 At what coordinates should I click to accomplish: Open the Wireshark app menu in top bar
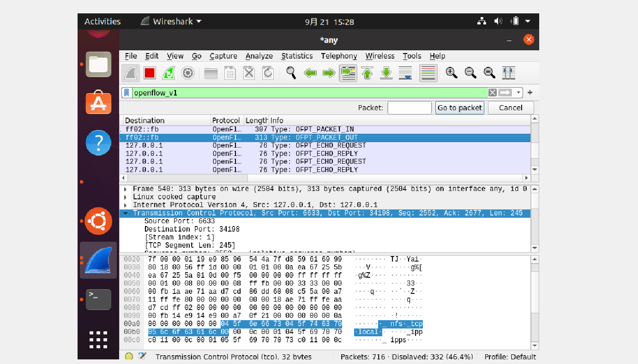tap(171, 21)
